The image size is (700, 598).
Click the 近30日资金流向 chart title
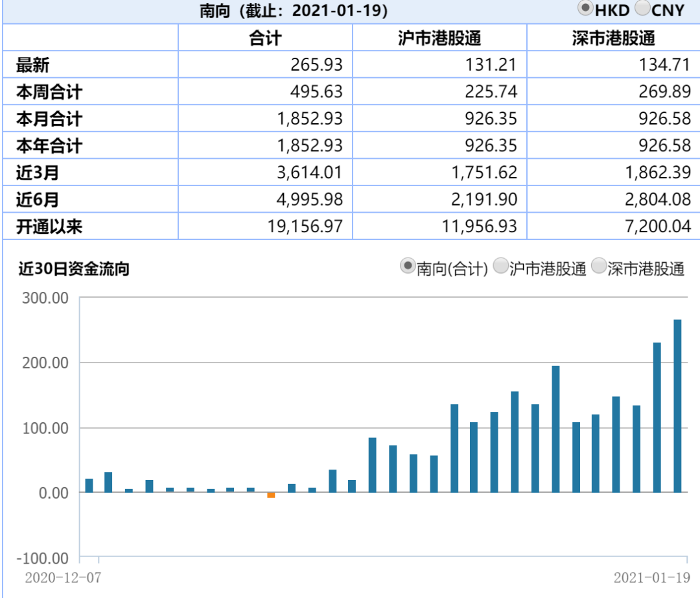(74, 269)
